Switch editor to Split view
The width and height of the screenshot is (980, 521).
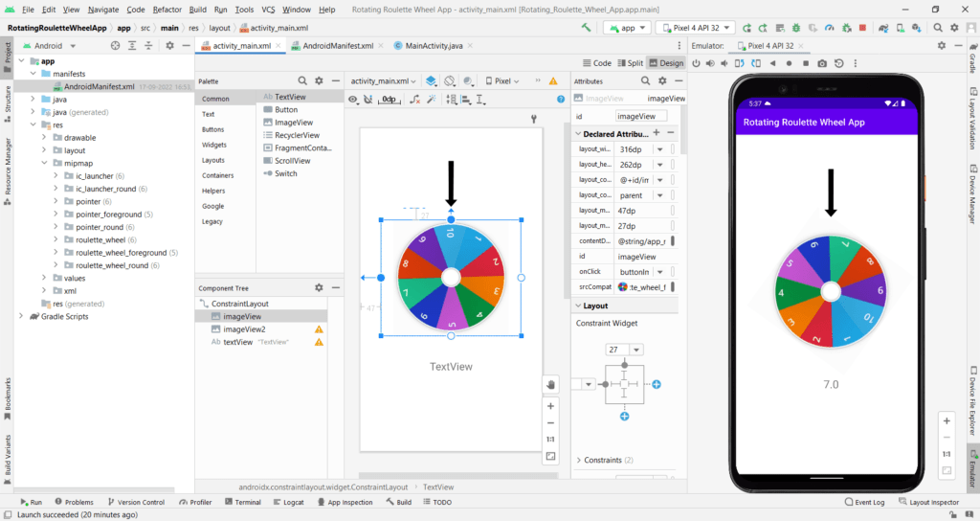tap(630, 63)
